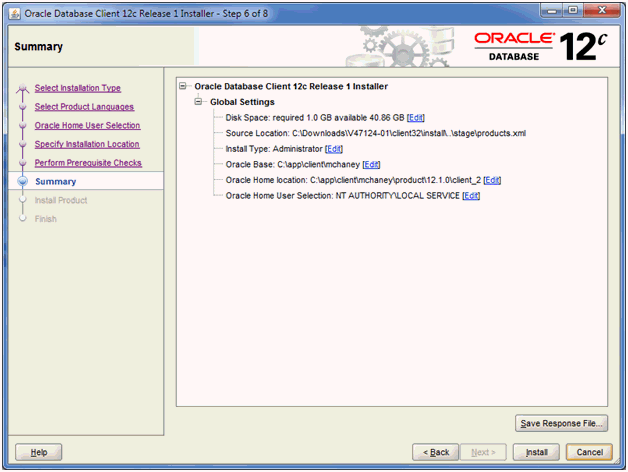Click the Summary page heading
Image resolution: width=628 pixels, height=472 pixels.
click(x=38, y=47)
